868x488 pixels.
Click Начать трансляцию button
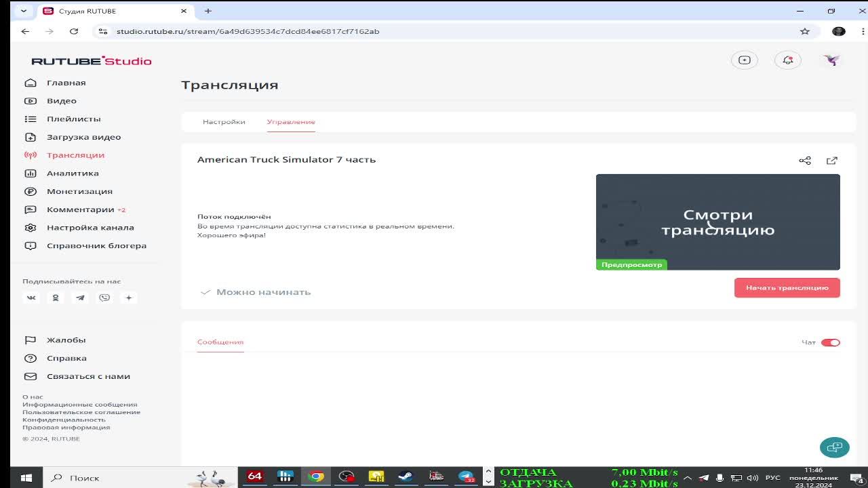tap(787, 287)
